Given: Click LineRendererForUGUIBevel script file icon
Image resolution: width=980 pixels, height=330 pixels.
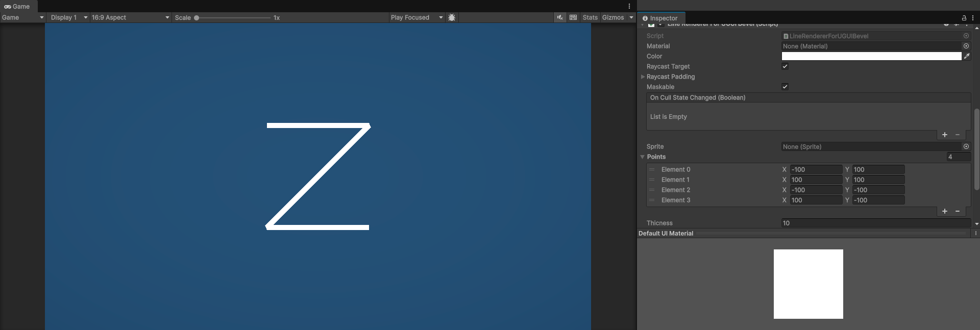Looking at the screenshot, I should [786, 36].
